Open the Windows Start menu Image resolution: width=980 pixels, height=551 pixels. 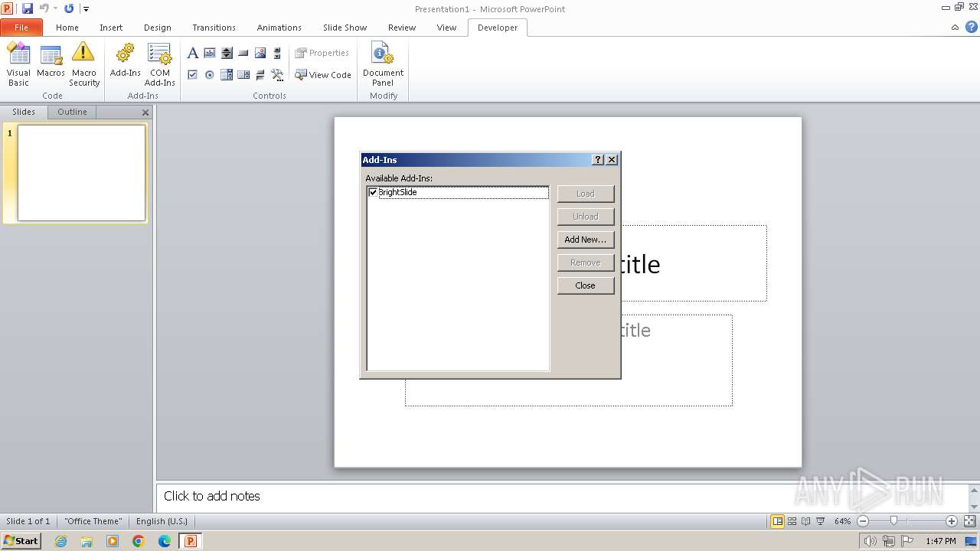(21, 541)
